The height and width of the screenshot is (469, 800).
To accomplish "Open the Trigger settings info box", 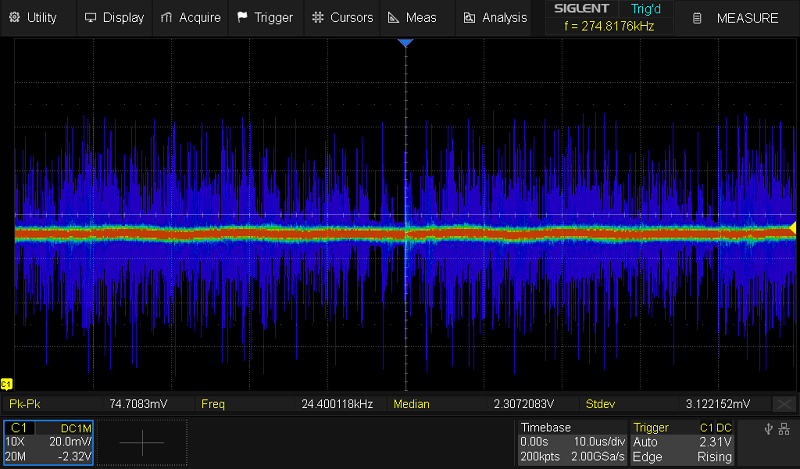I will click(685, 442).
